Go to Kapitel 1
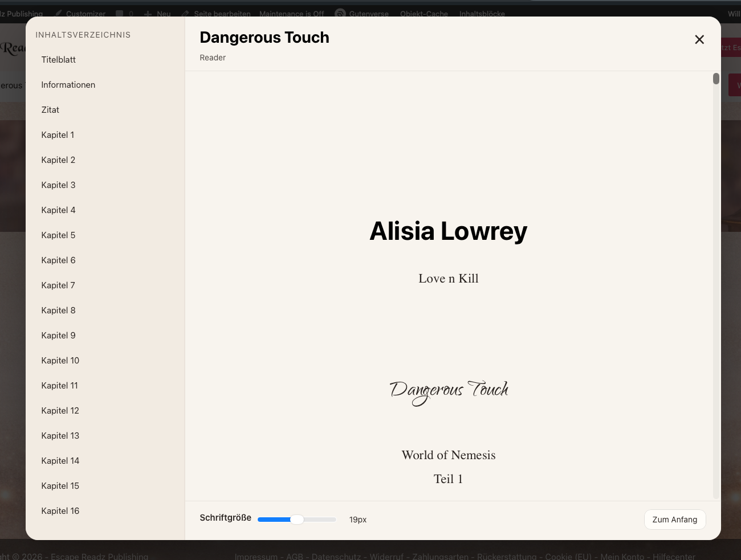Viewport: 741px width, 560px height. (x=58, y=135)
